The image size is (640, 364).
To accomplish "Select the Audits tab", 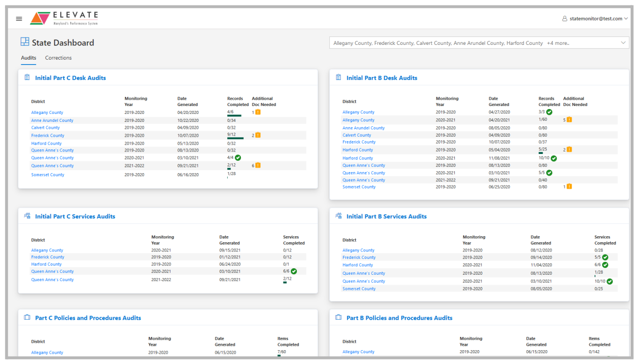I will [29, 58].
